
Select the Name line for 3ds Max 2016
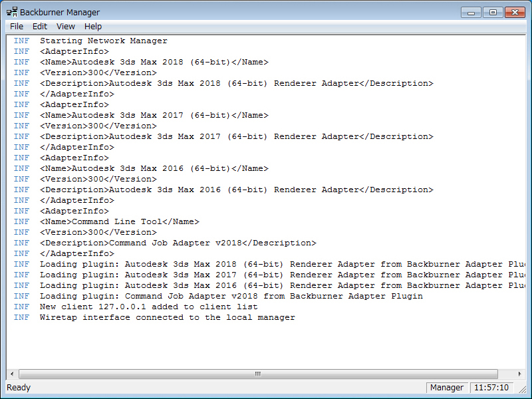point(141,169)
